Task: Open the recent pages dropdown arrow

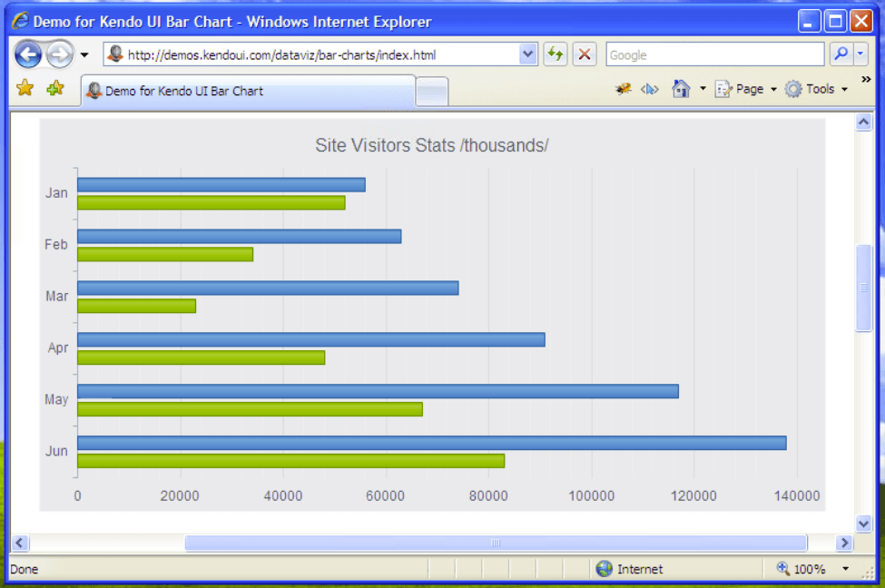Action: click(x=84, y=55)
